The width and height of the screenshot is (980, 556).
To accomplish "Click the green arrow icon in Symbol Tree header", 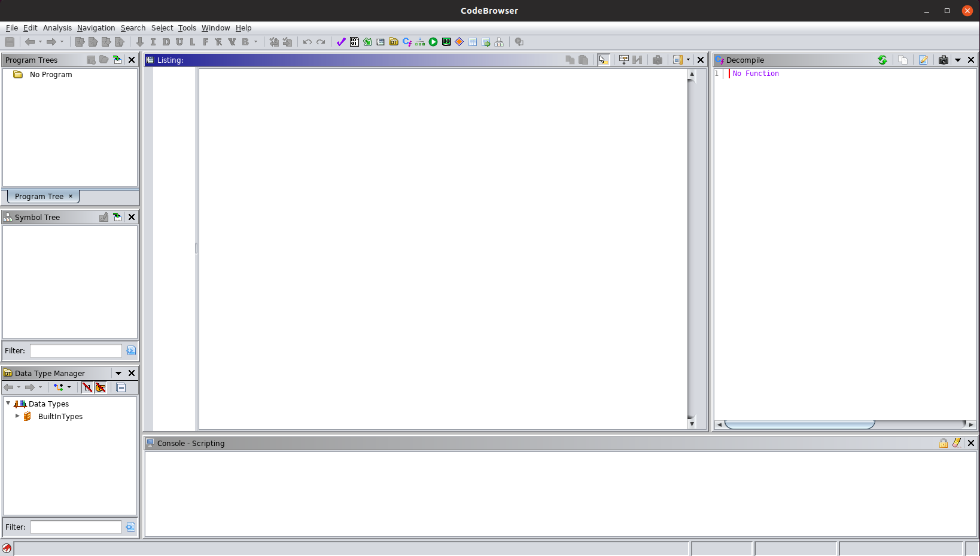I will (117, 217).
